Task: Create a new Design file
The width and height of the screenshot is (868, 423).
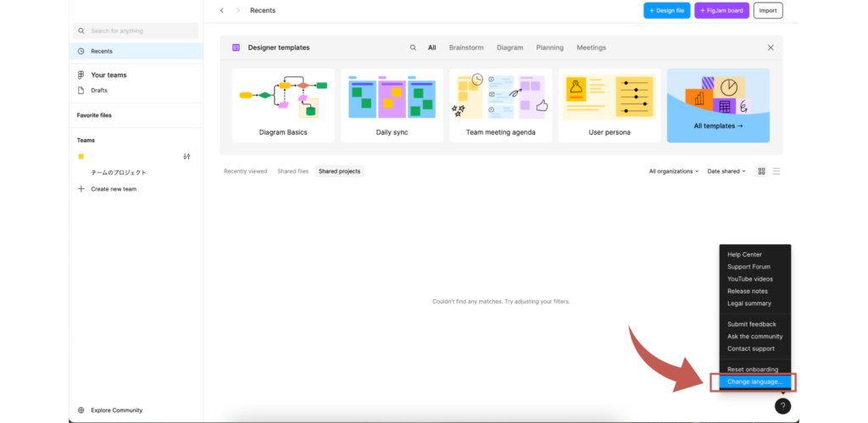Action: [666, 10]
